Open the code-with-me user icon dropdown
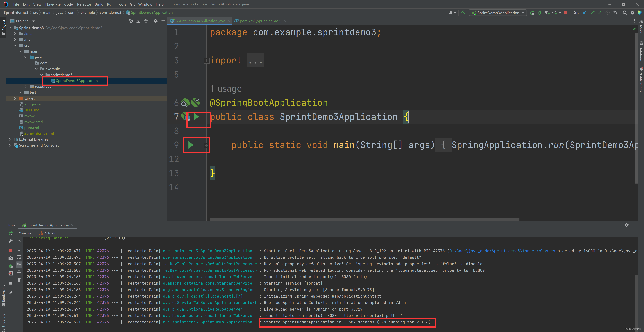 (x=452, y=13)
